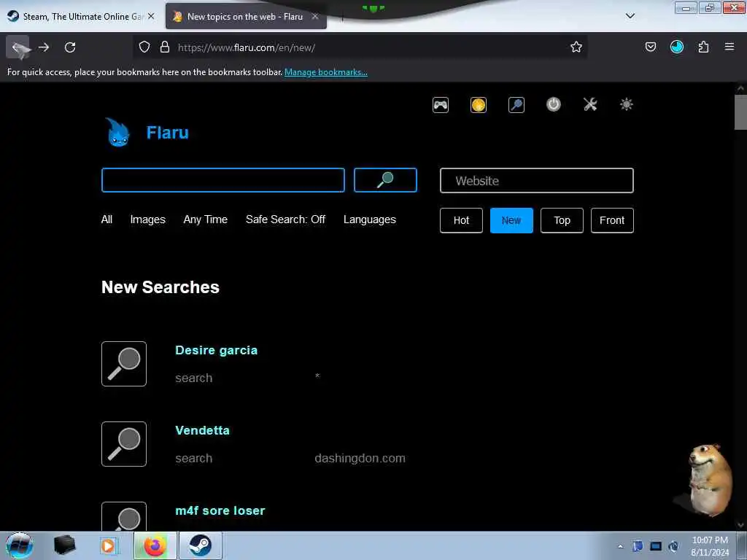Image resolution: width=747 pixels, height=560 pixels.
Task: Click the power button icon in Flaru header
Action: 553,104
